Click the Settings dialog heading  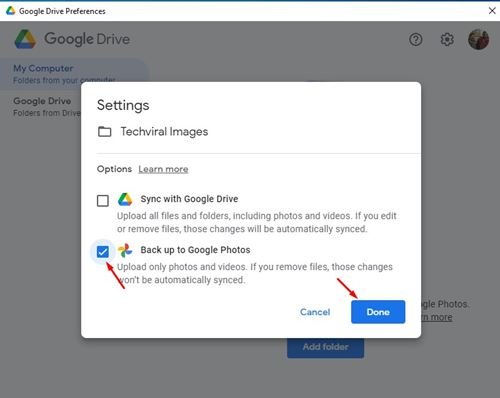[123, 105]
